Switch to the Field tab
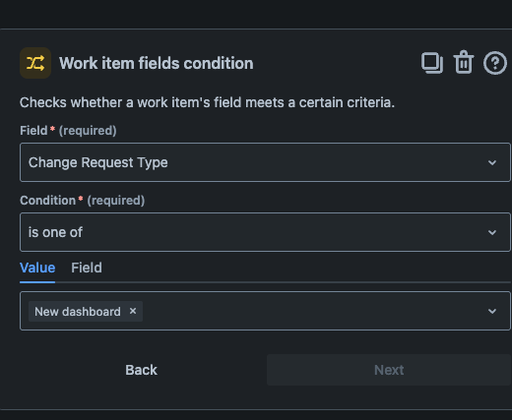The width and height of the screenshot is (512, 420). pyautogui.click(x=87, y=268)
